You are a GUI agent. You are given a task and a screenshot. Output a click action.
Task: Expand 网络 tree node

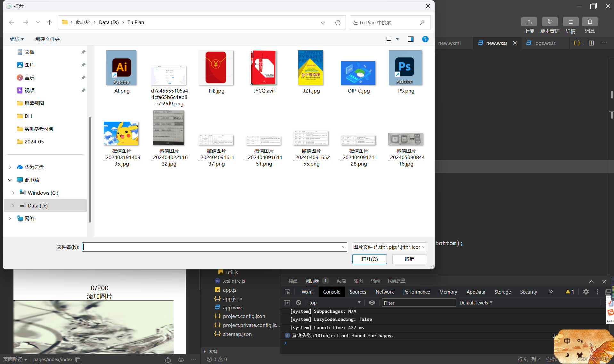(x=10, y=218)
